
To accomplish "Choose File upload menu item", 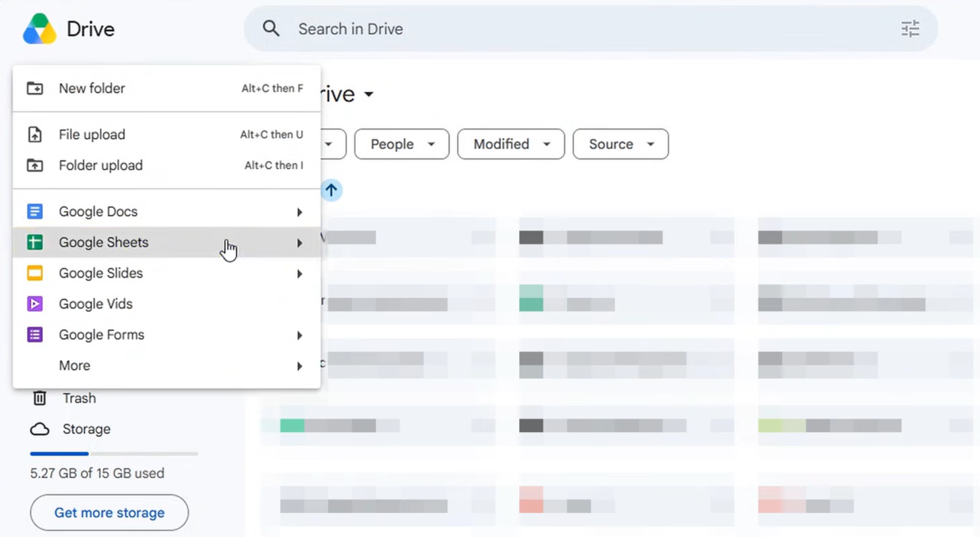I will pos(166,135).
